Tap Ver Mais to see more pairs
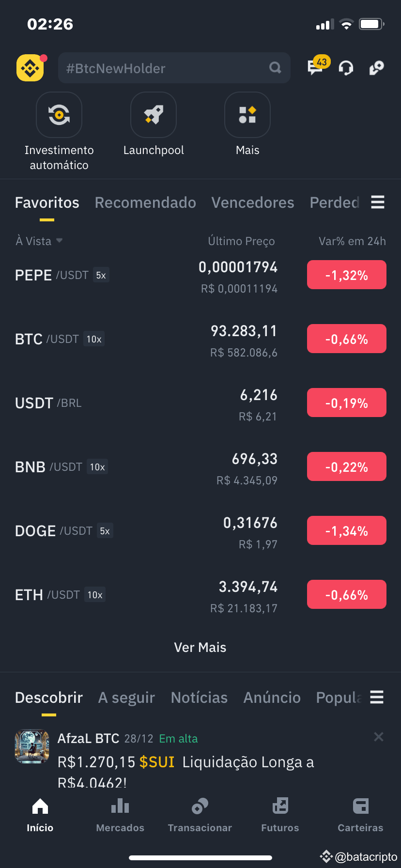 pyautogui.click(x=200, y=647)
